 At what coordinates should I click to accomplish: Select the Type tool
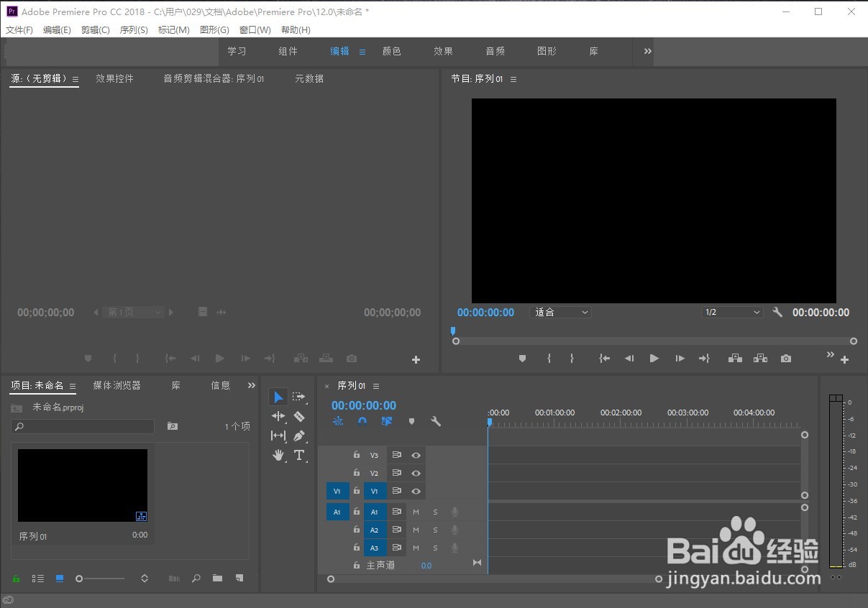point(299,455)
